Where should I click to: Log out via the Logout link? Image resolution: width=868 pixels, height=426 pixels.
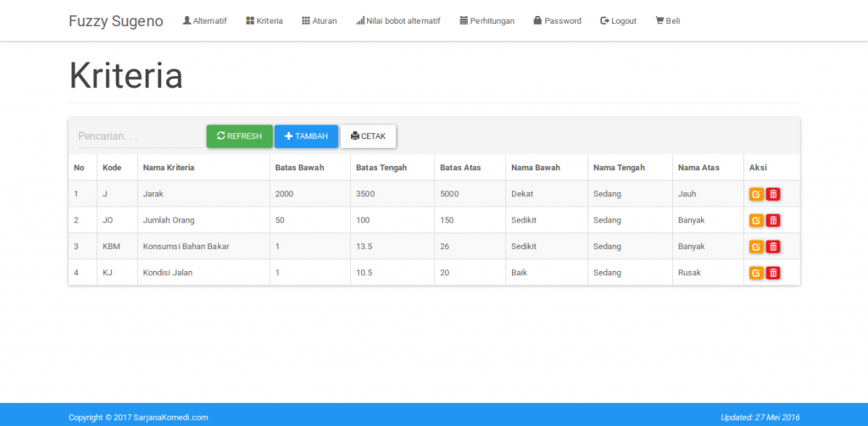(x=618, y=20)
